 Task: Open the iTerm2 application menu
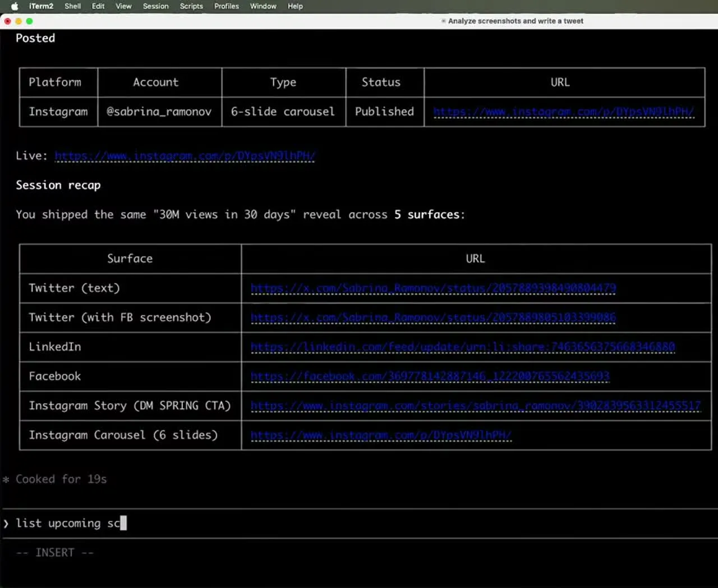pos(41,6)
